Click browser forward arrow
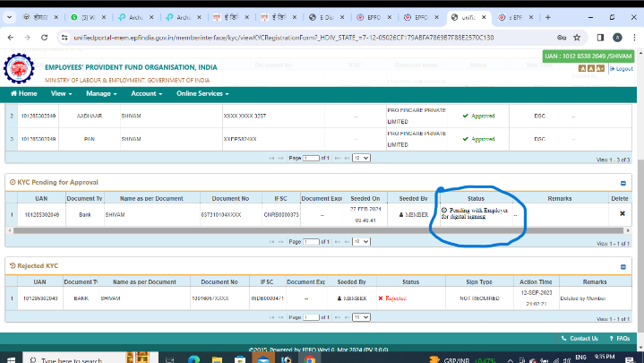 pyautogui.click(x=27, y=38)
